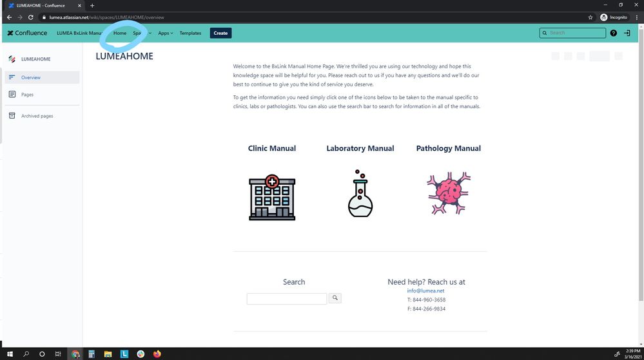Viewport: 644px width, 360px height.
Task: Open the Templates menu item
Action: coord(190,33)
